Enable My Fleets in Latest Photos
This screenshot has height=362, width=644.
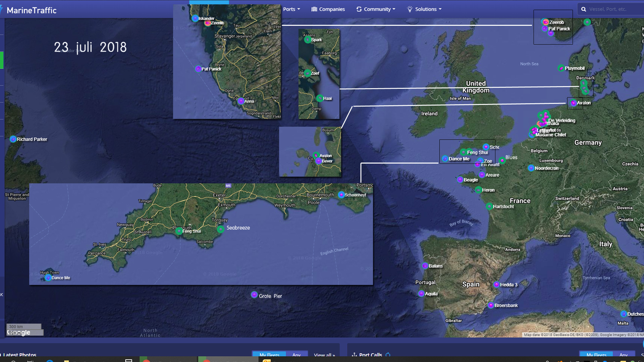tap(269, 355)
